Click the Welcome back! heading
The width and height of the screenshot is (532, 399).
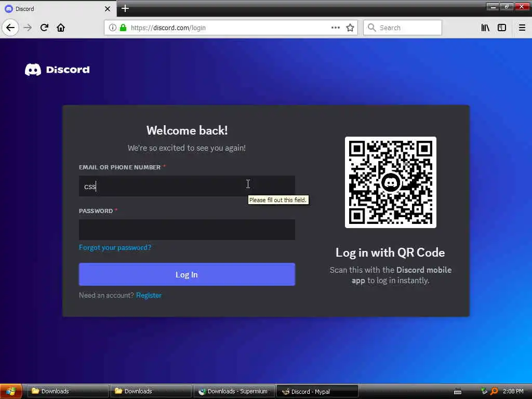point(187,130)
